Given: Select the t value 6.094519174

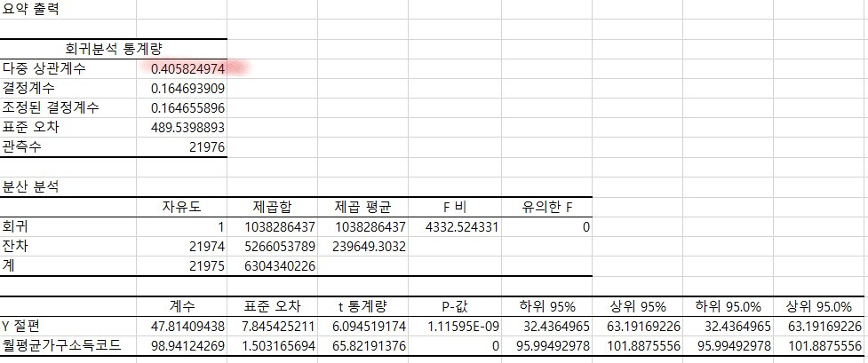Looking at the screenshot, I should point(370,327).
